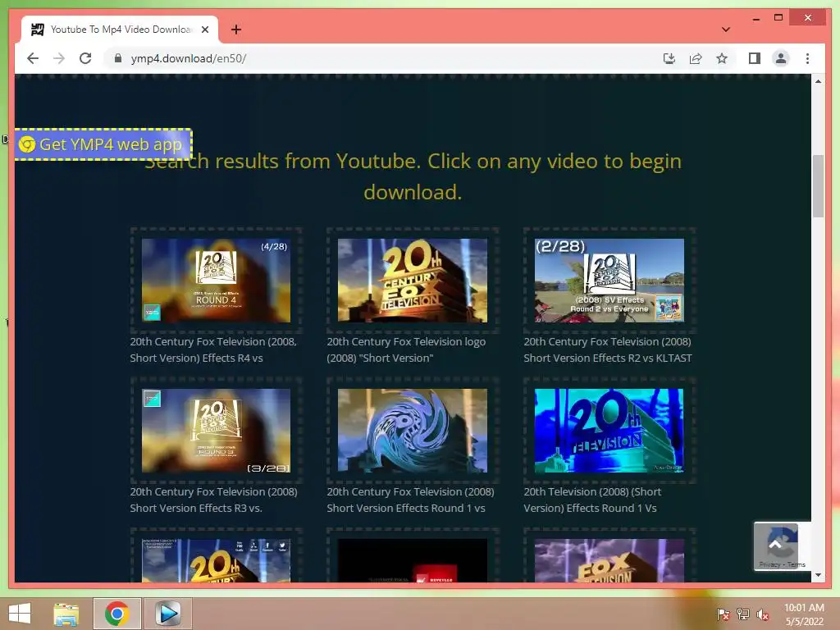Click the Action Center flag tray icon
840x630 pixels.
[x=723, y=614]
